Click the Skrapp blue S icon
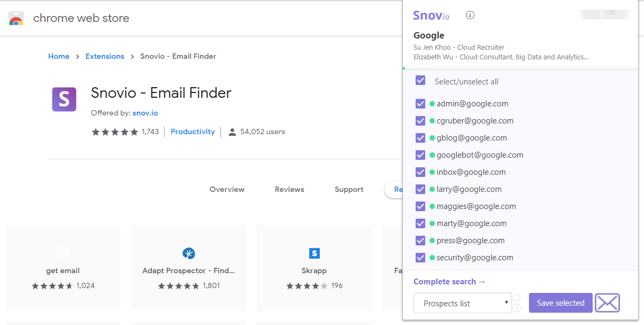The height and width of the screenshot is (325, 644). (314, 253)
